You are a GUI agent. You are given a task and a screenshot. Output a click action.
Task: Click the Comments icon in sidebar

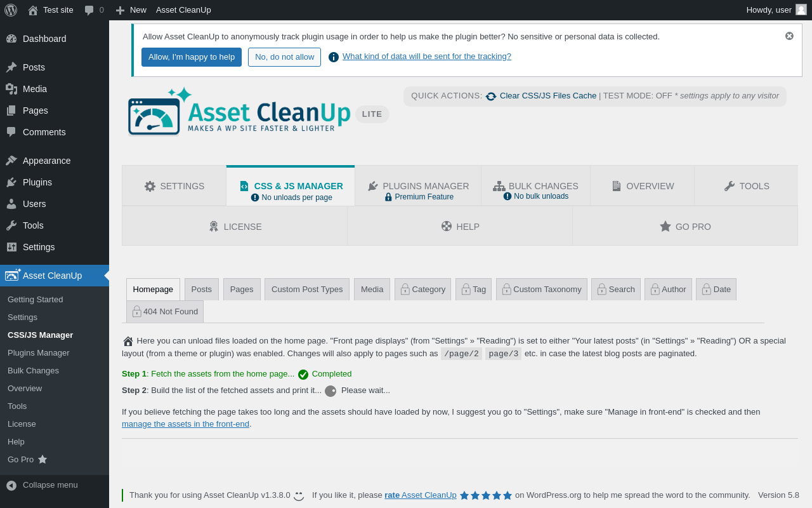[11, 132]
